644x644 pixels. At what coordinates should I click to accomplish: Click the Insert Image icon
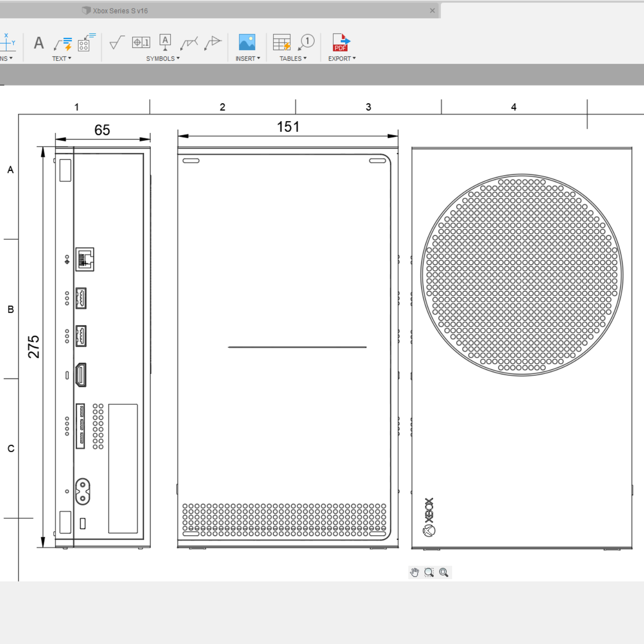247,42
